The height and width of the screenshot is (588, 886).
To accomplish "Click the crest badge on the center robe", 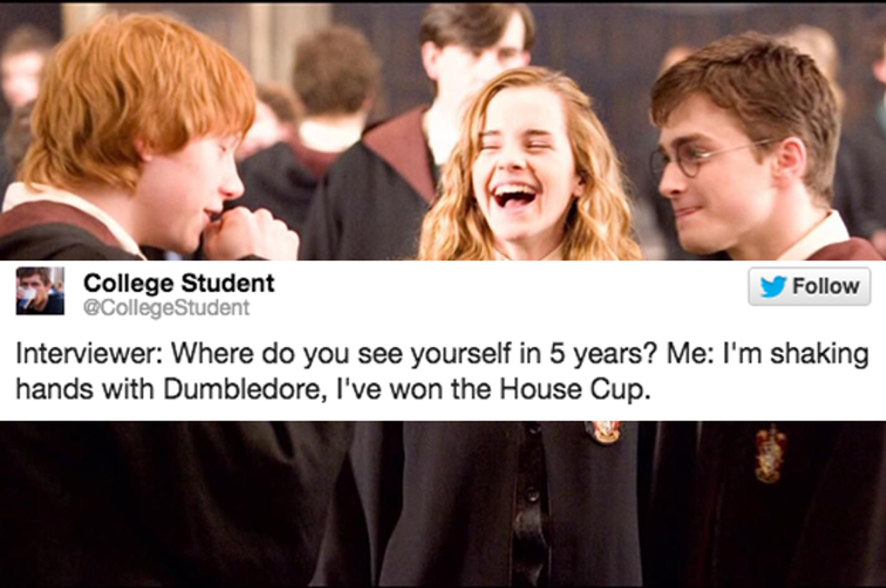I will click(602, 431).
